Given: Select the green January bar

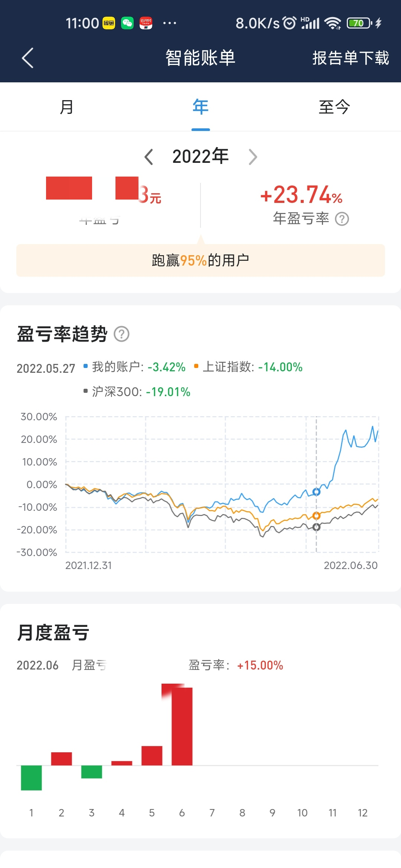Looking at the screenshot, I should pyautogui.click(x=31, y=777).
